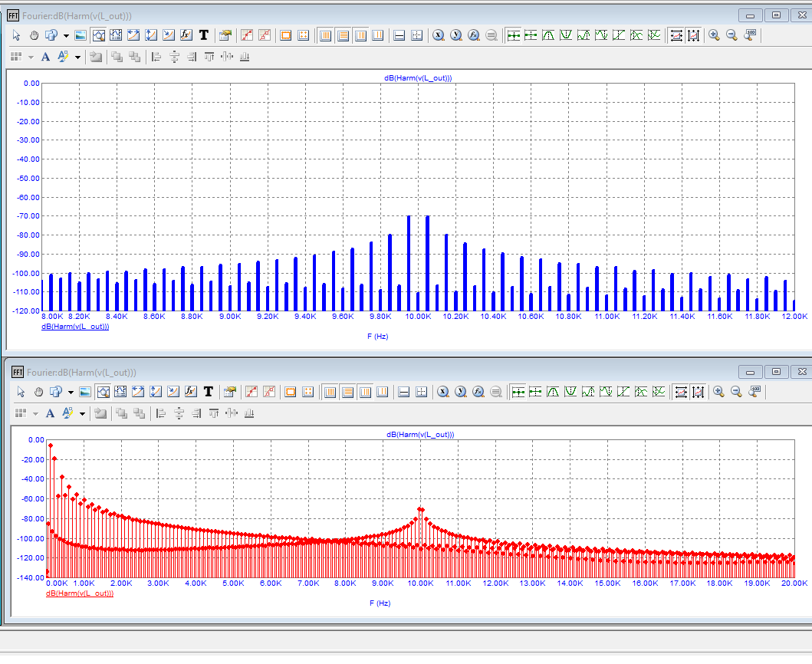
Task: Zoom out with magnifier minus in bottom window
Action: tap(736, 392)
